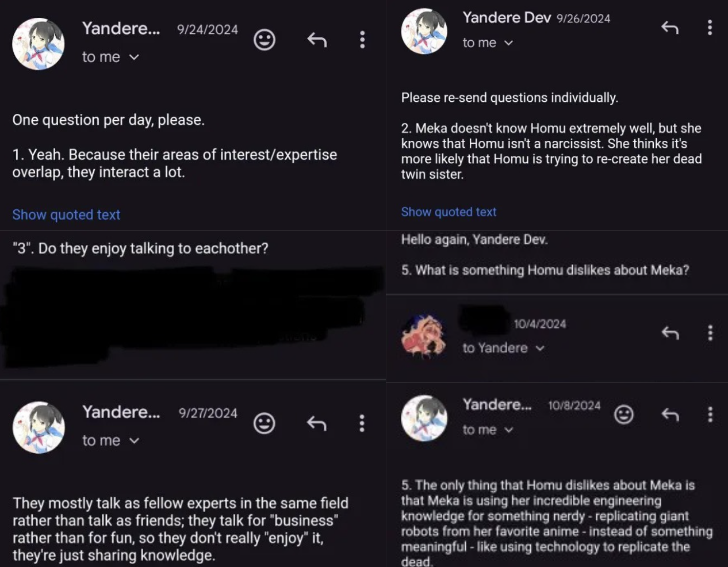Click the 10/4/2024 sender's profile picture
The height and width of the screenshot is (567, 728).
click(424, 337)
